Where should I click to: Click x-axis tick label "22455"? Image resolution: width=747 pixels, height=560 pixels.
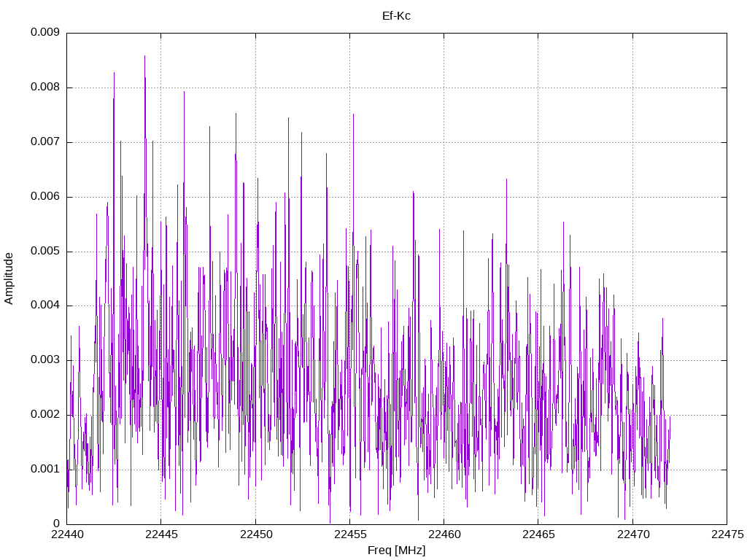pyautogui.click(x=350, y=534)
